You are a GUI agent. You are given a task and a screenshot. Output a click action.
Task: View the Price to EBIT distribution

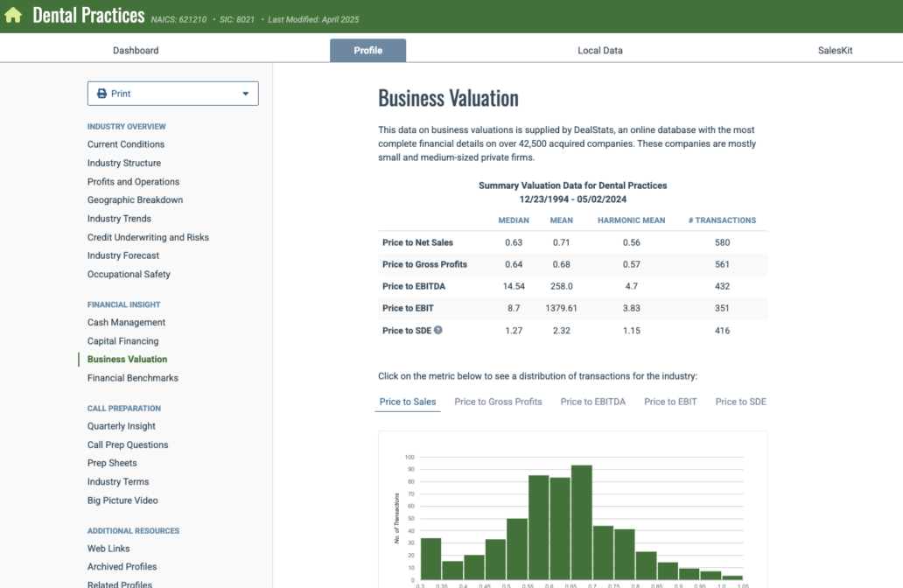click(x=670, y=402)
